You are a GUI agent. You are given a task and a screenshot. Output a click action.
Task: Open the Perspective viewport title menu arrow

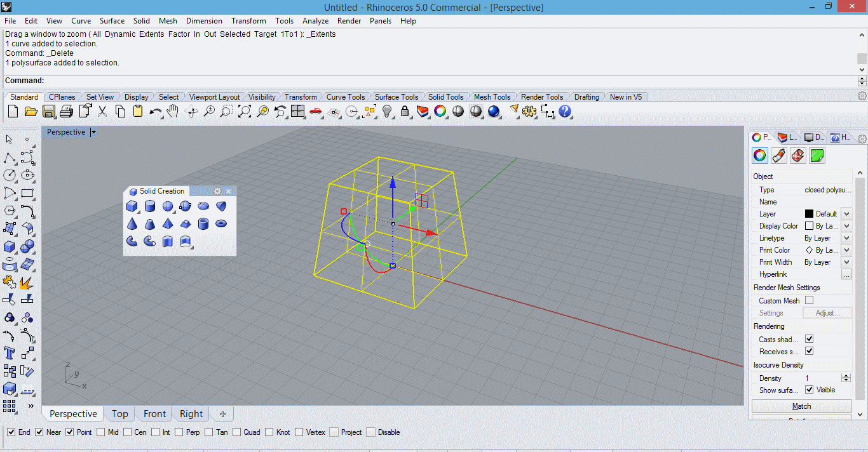pos(93,132)
